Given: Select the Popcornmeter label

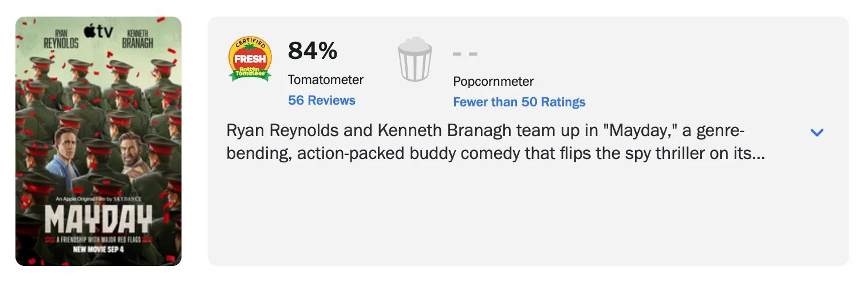Looking at the screenshot, I should 493,81.
